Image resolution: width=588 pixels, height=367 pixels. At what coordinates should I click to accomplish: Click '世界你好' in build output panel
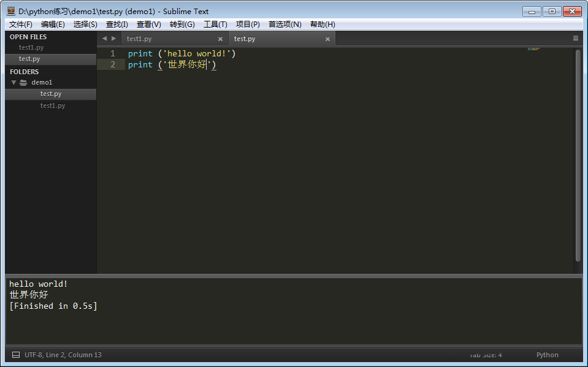[29, 295]
